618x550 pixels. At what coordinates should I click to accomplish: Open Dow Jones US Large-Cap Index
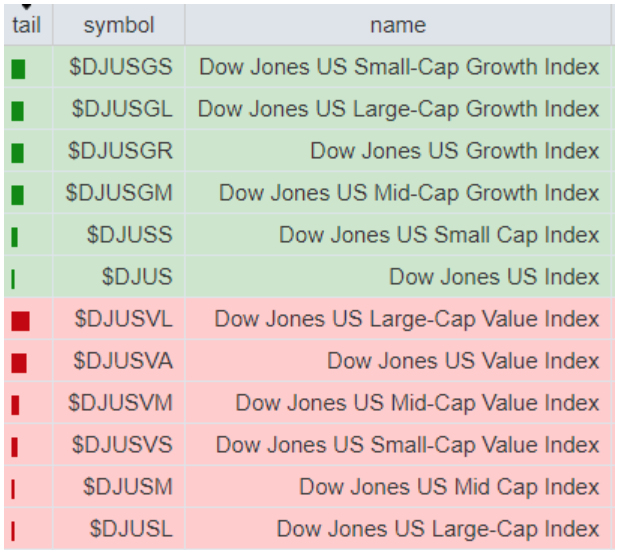pyautogui.click(x=438, y=529)
